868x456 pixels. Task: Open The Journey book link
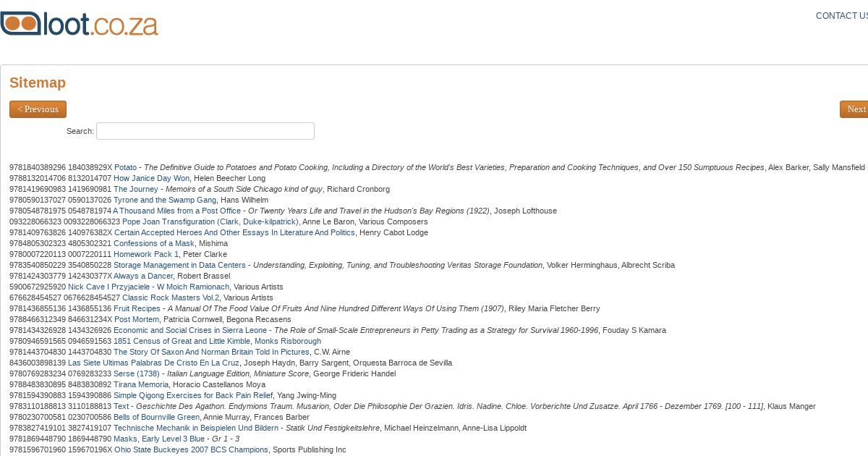click(x=135, y=189)
